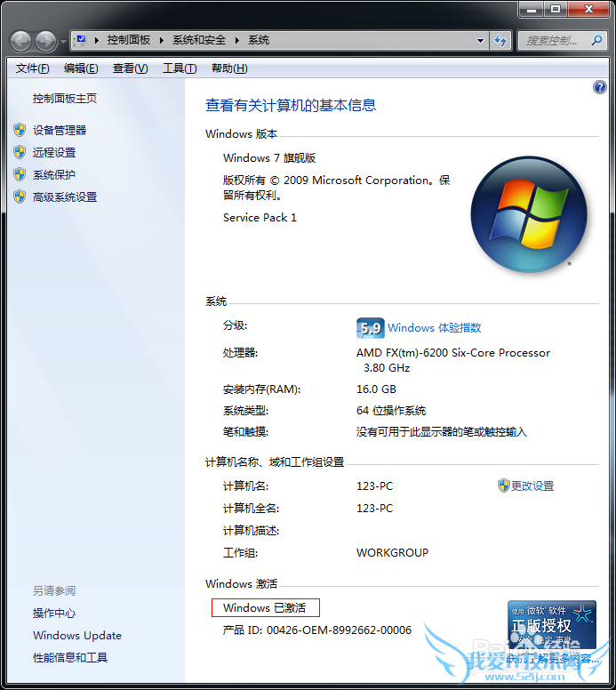The height and width of the screenshot is (690, 616).
Task: Open 编辑(E) menu
Action: pyautogui.click(x=81, y=68)
